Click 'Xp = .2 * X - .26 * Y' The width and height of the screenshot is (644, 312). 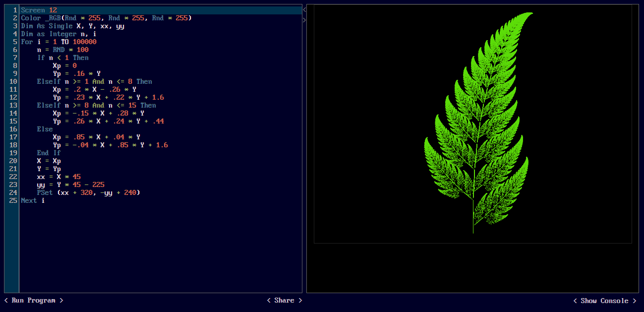94,89
